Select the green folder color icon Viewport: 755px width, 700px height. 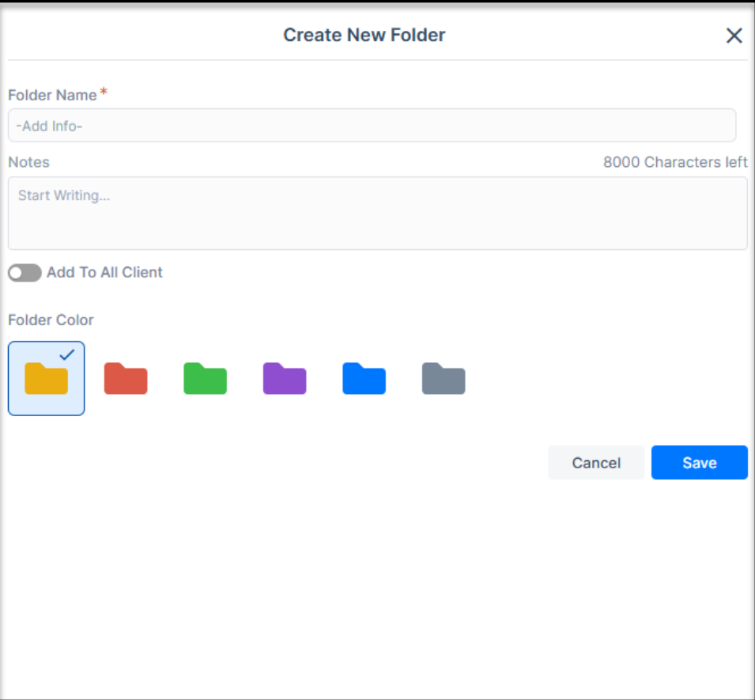pyautogui.click(x=205, y=379)
